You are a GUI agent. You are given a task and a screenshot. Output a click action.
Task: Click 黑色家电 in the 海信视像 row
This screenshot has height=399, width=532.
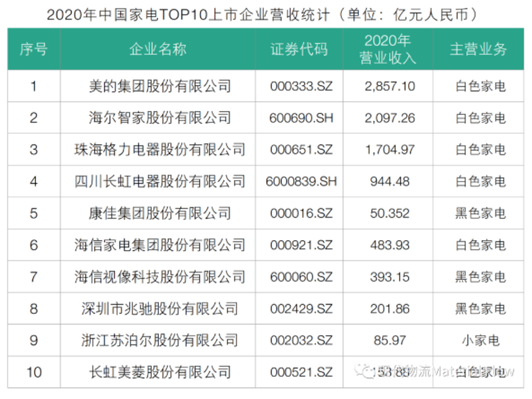tap(481, 277)
